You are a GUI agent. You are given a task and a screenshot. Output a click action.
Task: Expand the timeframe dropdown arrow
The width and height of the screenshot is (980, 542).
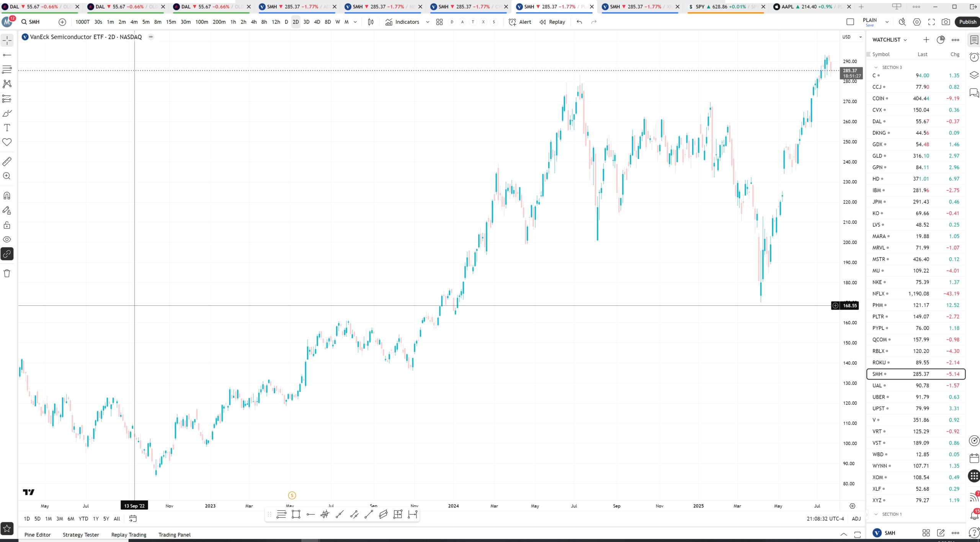(355, 22)
